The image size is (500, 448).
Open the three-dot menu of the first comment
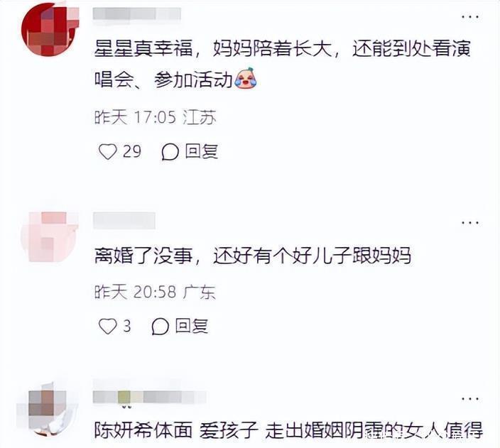click(470, 17)
